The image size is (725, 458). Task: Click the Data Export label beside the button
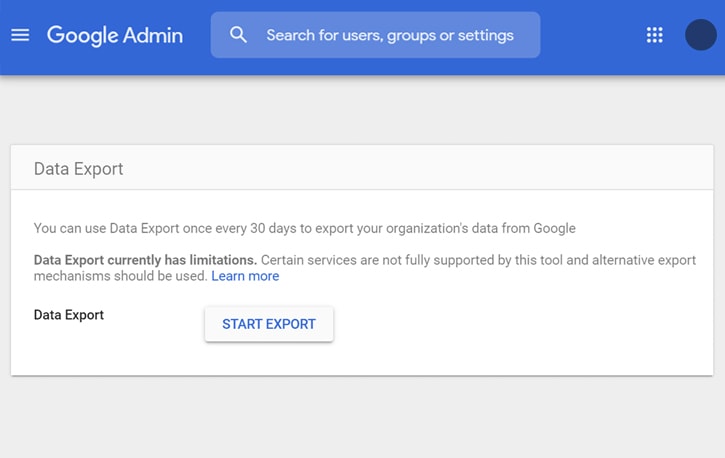pos(69,315)
